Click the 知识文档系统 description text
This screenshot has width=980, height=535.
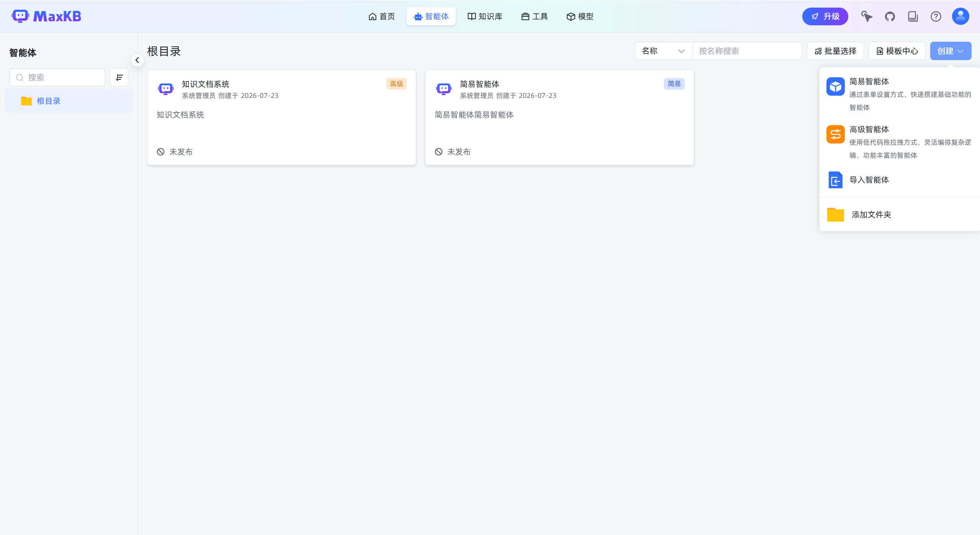pyautogui.click(x=180, y=115)
